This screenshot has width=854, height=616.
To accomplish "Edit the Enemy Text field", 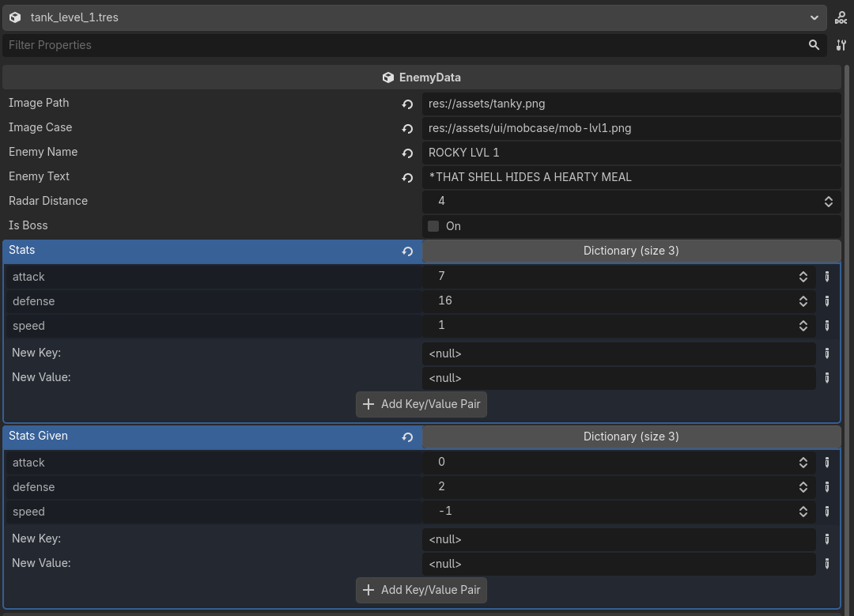I will pyautogui.click(x=631, y=178).
